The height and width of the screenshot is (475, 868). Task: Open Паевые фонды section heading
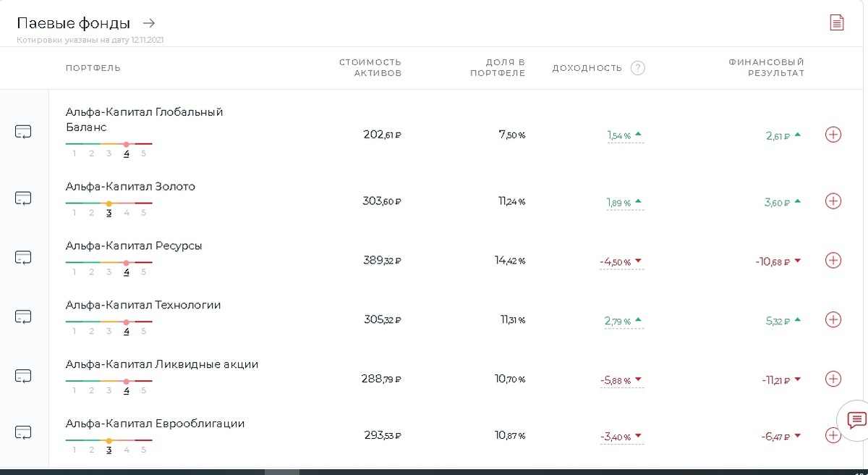pos(74,23)
